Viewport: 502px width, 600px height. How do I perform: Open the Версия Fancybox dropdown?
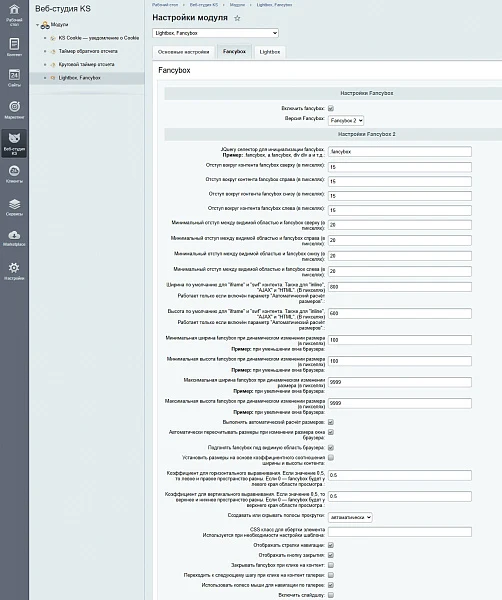pos(346,121)
